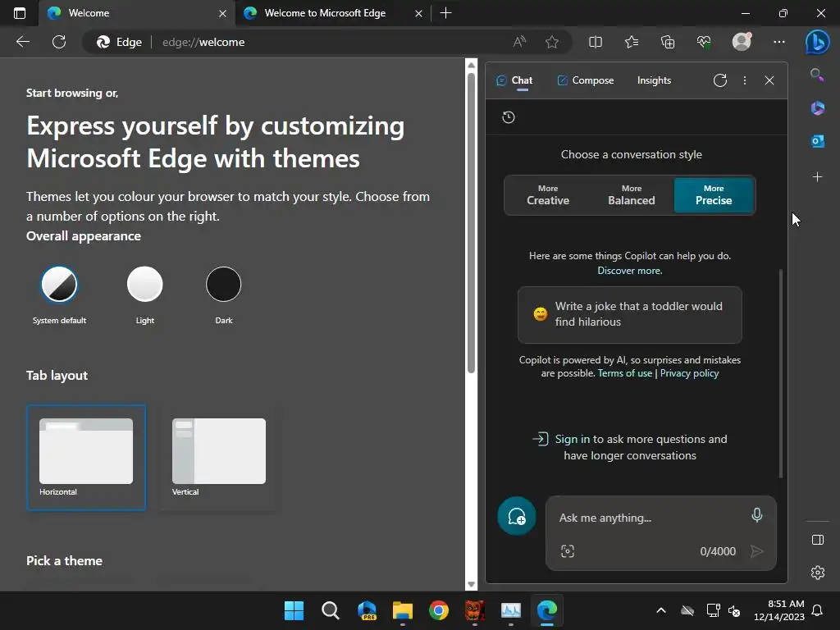Viewport: 840px width, 630px height.
Task: Open Copilot pane more options menu
Action: 745,80
